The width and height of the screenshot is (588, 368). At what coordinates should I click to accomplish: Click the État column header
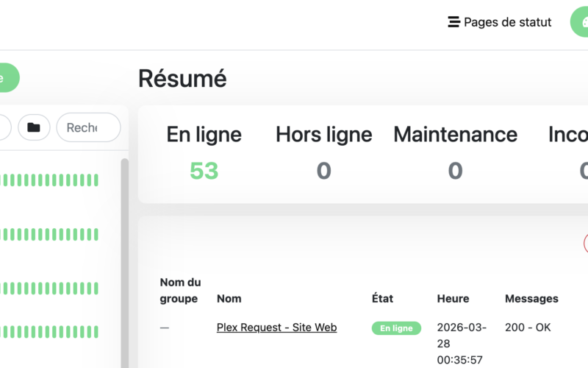point(382,298)
